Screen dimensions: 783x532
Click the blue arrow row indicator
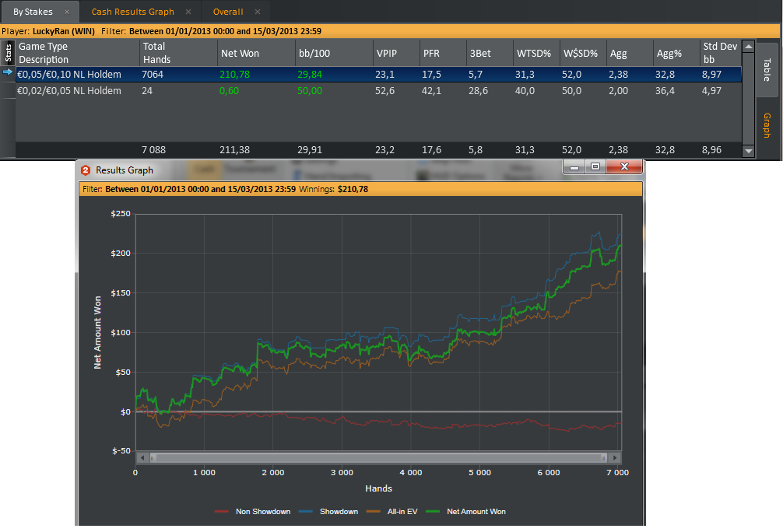coord(8,72)
